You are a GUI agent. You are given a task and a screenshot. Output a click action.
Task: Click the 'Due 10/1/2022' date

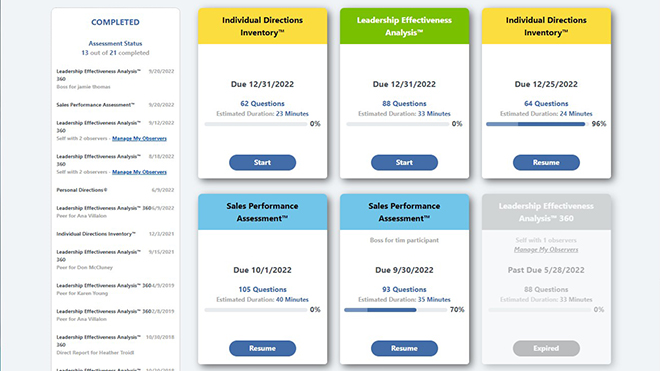pos(262,270)
